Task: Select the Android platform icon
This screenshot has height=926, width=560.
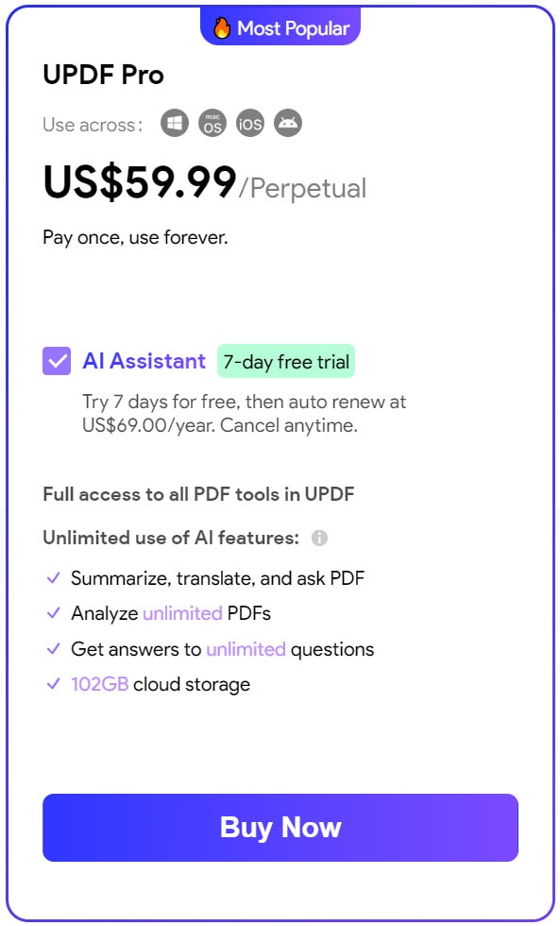Action: click(x=288, y=123)
